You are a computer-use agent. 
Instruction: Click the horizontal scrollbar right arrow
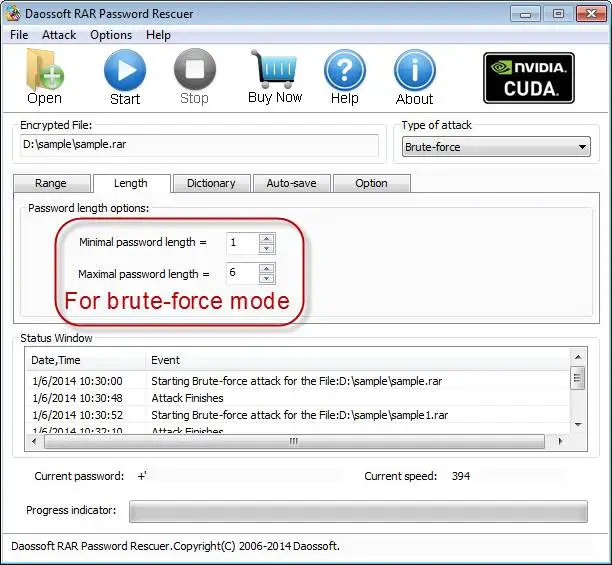click(560, 441)
